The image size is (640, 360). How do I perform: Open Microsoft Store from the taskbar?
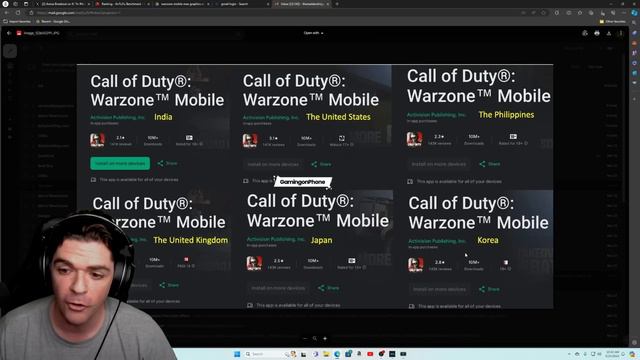[x=348, y=354]
